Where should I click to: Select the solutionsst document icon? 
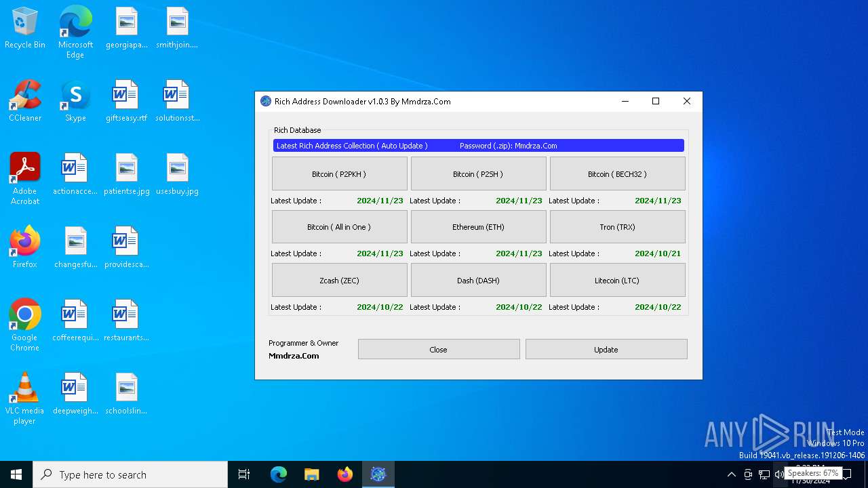[x=177, y=102]
